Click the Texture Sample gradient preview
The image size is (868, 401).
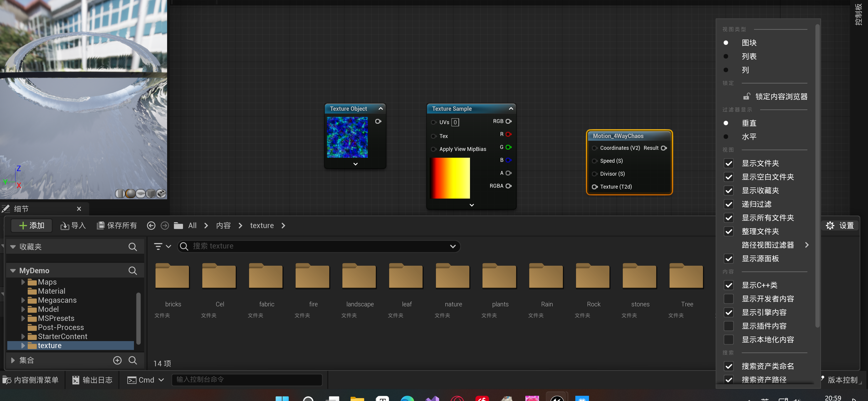(x=450, y=178)
